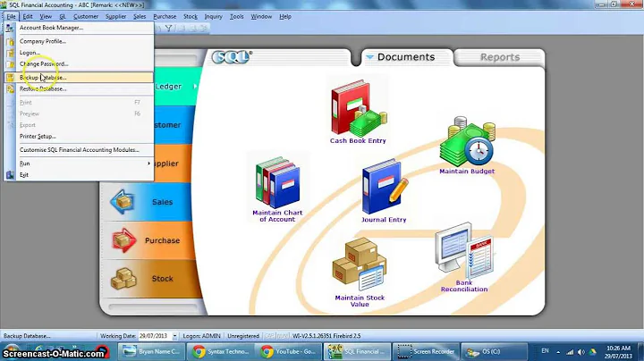Click the Sales module arrow-box icon
This screenshot has width=644, height=361.
[123, 202]
